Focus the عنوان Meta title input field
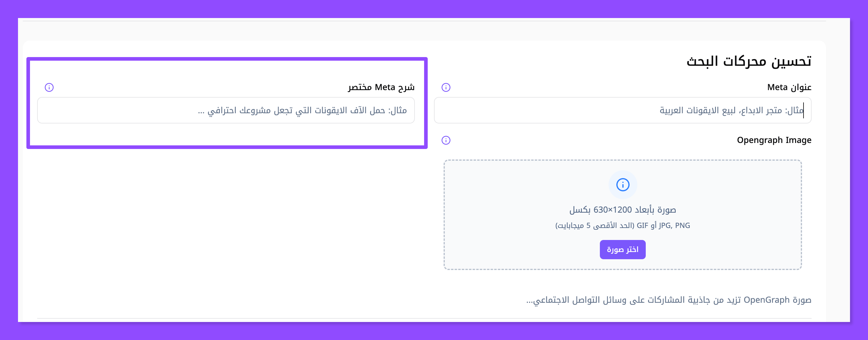Viewport: 868px width, 340px height. tap(622, 110)
